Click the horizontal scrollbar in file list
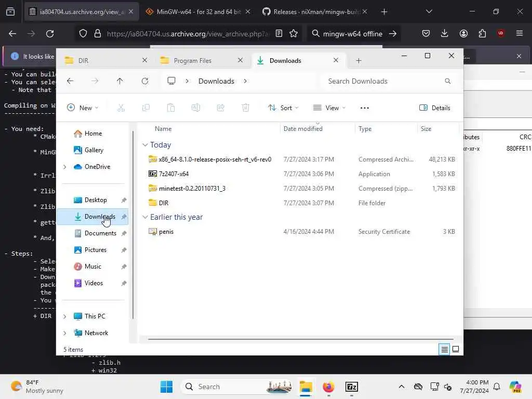This screenshot has height=399, width=532. click(x=301, y=339)
